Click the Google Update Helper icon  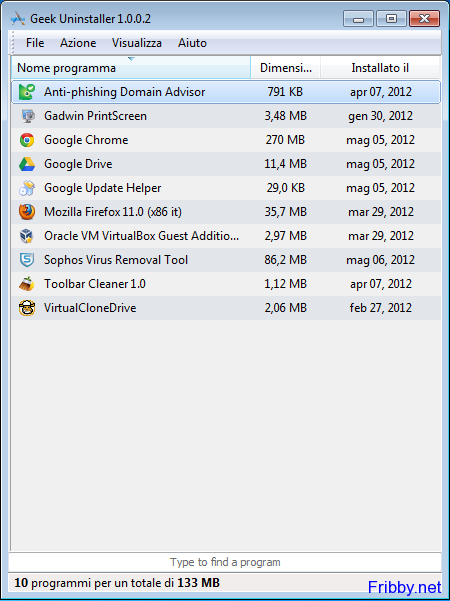click(27, 188)
